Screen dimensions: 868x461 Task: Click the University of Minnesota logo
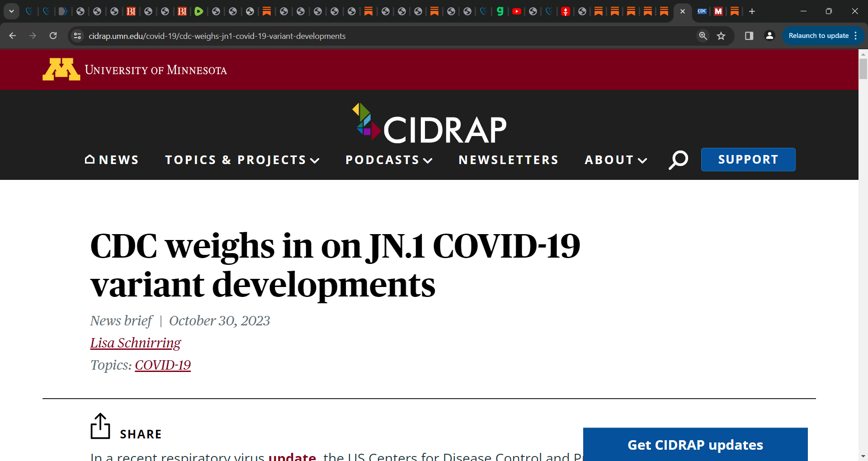pos(134,69)
